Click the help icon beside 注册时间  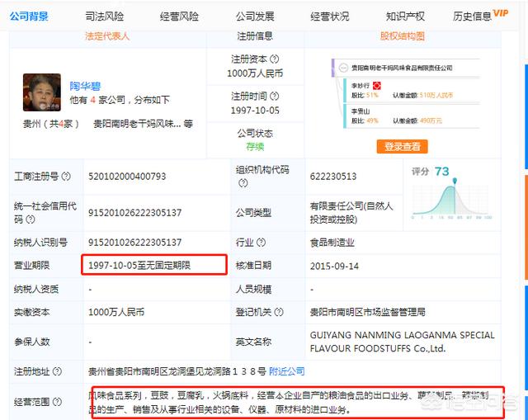(275, 96)
